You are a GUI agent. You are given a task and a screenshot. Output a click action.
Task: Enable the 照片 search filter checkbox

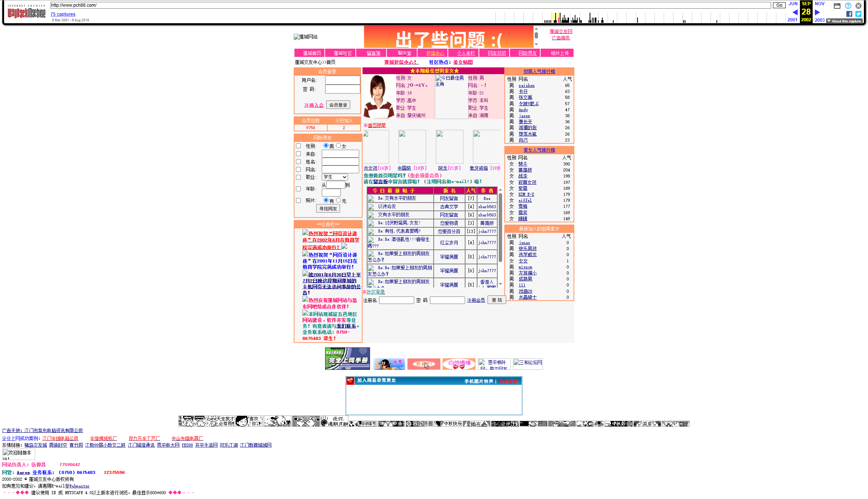[x=298, y=201]
